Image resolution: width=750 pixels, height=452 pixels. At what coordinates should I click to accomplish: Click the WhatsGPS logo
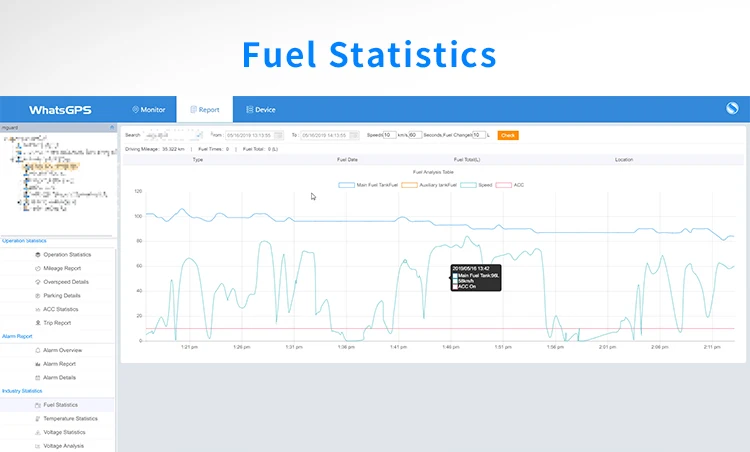coord(60,110)
